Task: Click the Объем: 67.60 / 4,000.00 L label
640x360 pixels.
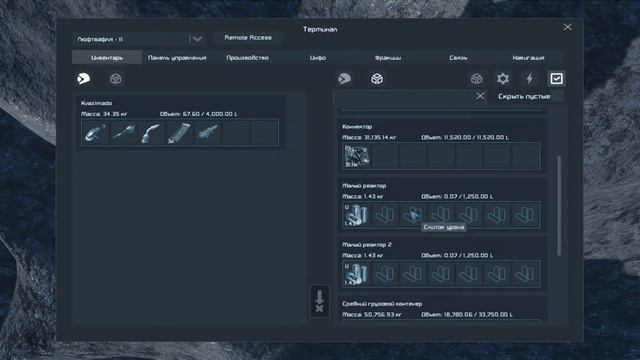Action: [198, 114]
